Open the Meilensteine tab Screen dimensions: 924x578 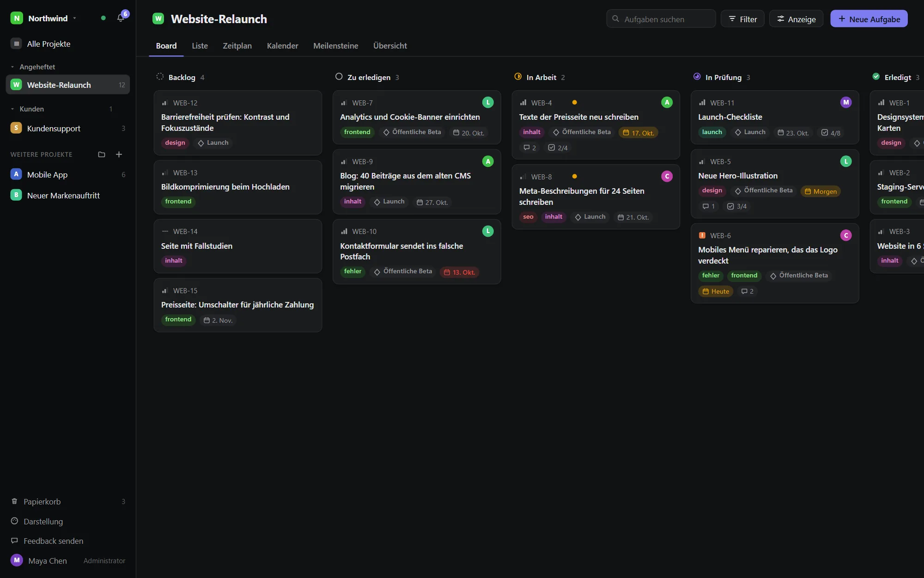[335, 46]
